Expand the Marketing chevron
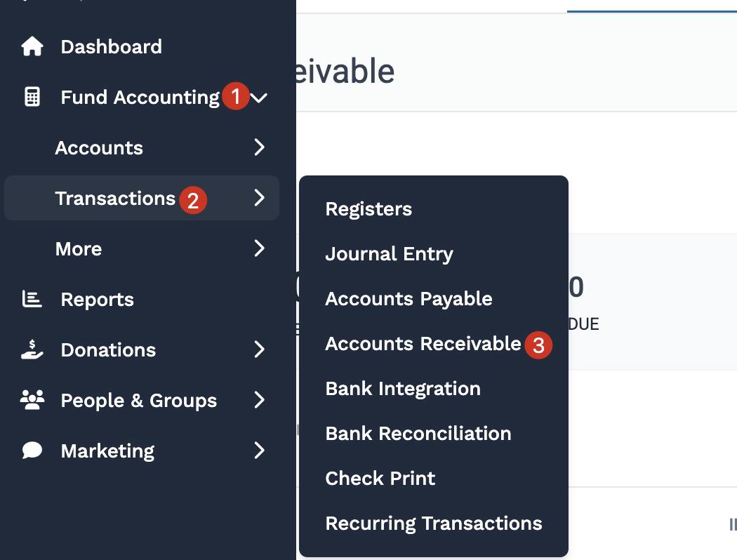Viewport: 737px width, 560px height. pyautogui.click(x=260, y=451)
